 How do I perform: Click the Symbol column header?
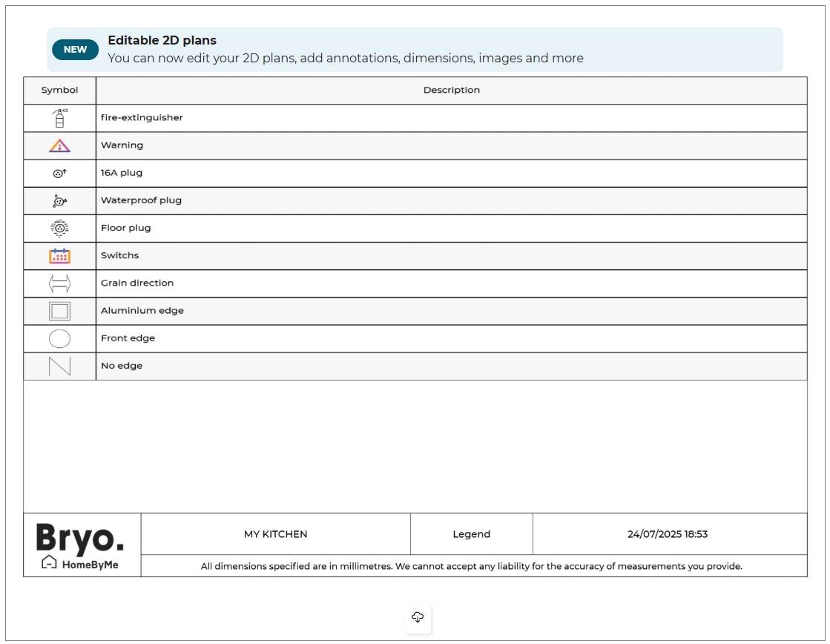[59, 91]
